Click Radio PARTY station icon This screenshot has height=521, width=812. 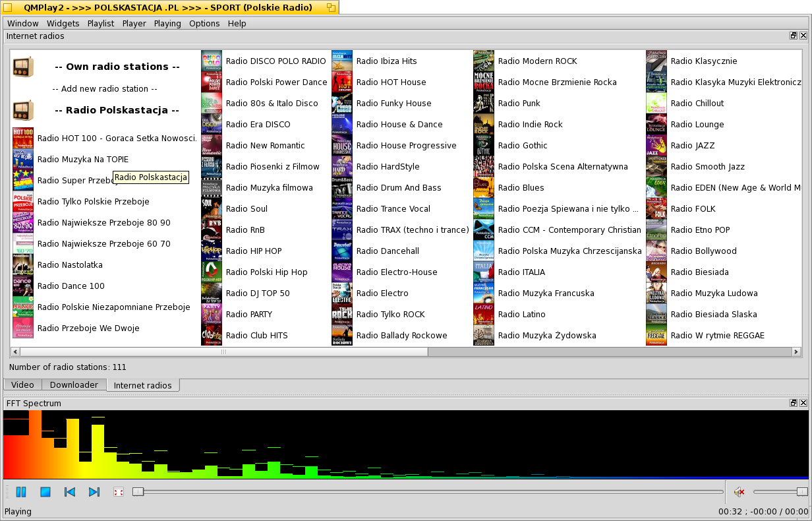pos(212,314)
